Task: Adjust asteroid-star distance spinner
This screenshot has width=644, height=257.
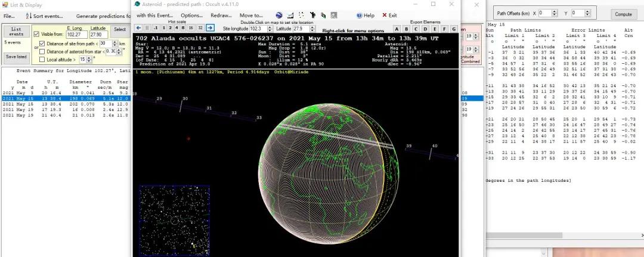Action: tap(119, 51)
